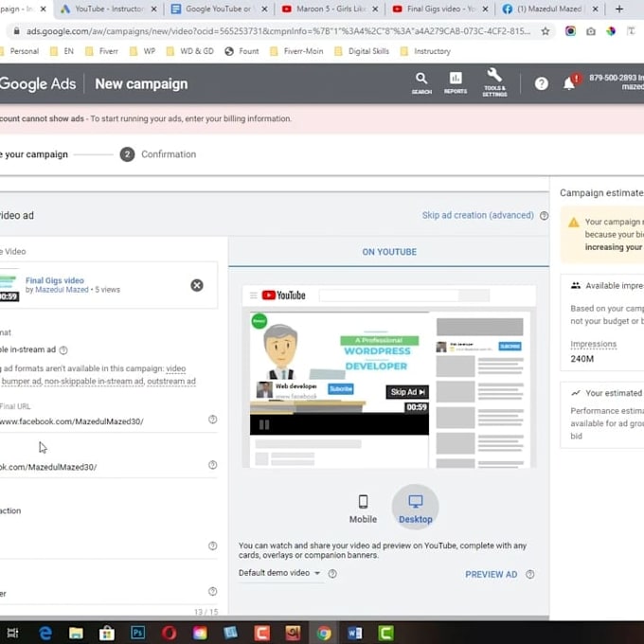Open the Instructory bookmarks folder
The width and height of the screenshot is (644, 644).
[x=425, y=51]
